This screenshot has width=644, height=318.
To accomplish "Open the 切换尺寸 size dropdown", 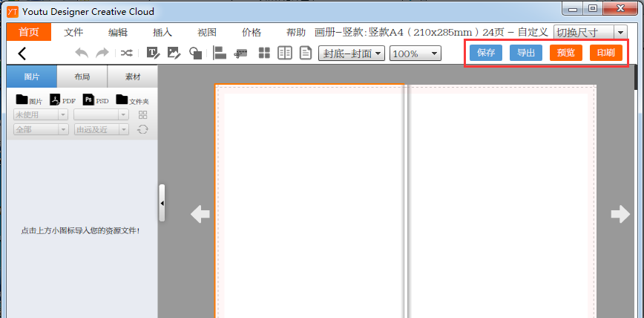I will point(590,33).
